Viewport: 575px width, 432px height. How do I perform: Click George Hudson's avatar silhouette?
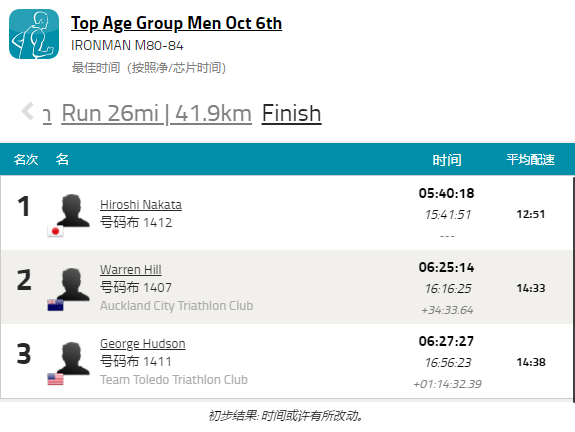[x=73, y=358]
